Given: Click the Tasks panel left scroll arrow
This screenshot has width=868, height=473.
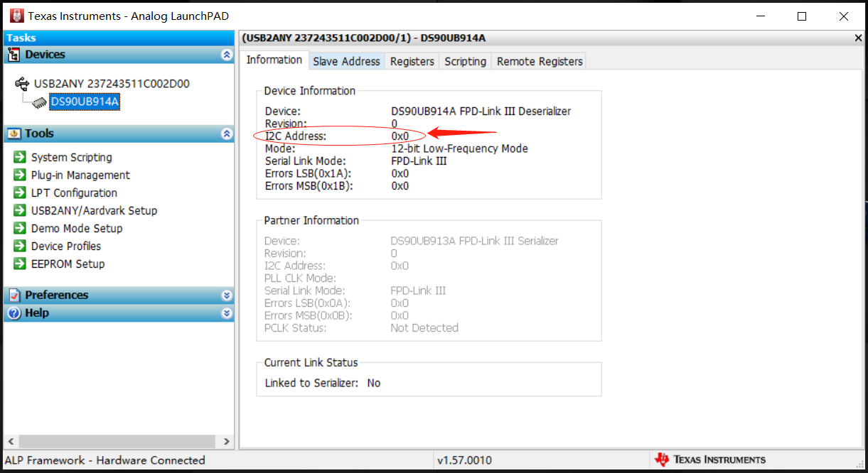Looking at the screenshot, I should pyautogui.click(x=9, y=441).
